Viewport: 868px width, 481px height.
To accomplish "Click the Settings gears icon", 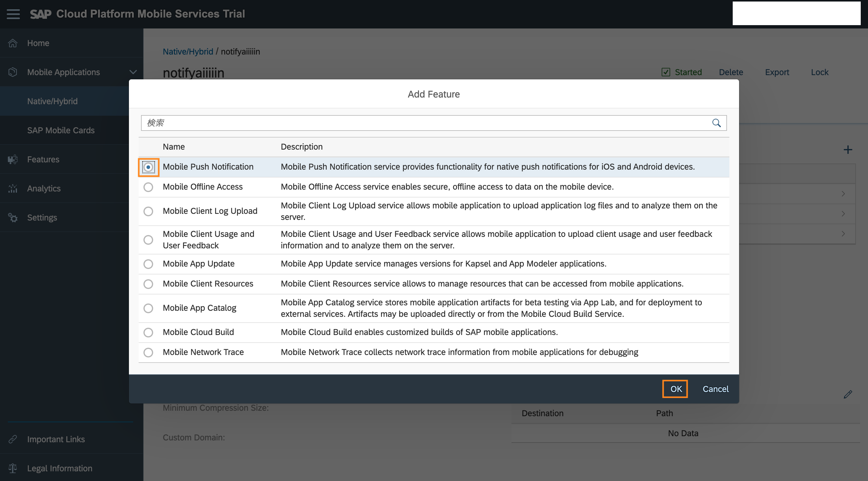I will (13, 217).
